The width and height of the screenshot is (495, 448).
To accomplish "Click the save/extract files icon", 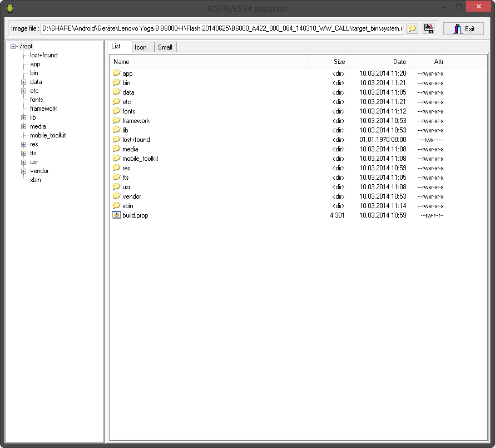I will [428, 28].
